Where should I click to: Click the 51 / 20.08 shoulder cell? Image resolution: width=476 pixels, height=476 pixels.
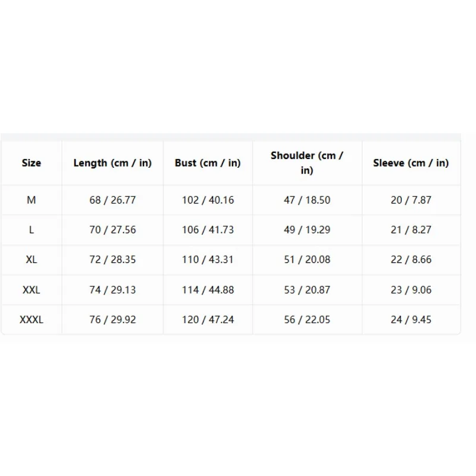pyautogui.click(x=307, y=259)
